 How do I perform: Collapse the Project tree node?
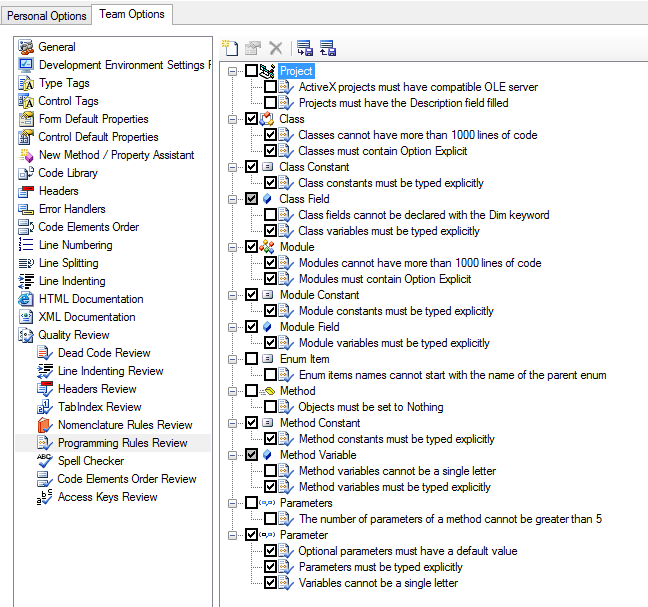coord(233,71)
